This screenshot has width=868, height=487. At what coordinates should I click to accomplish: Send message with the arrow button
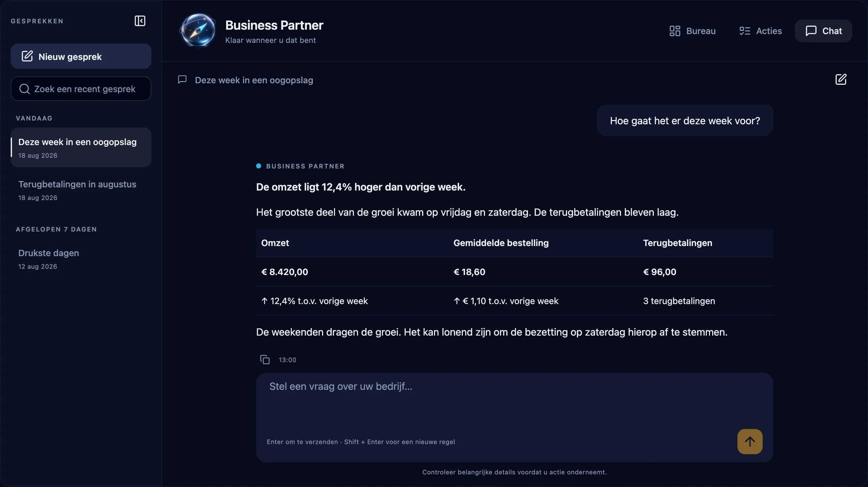[x=750, y=441]
